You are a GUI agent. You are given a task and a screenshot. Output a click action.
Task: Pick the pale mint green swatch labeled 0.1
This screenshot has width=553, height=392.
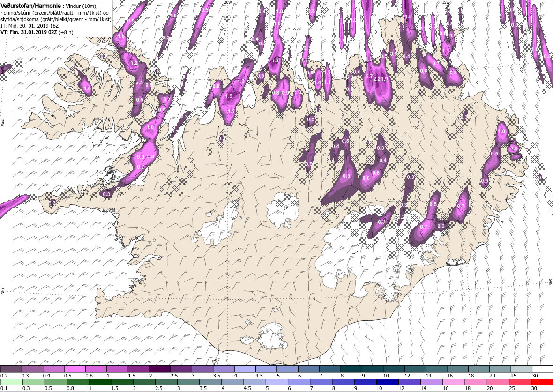coord(11,382)
